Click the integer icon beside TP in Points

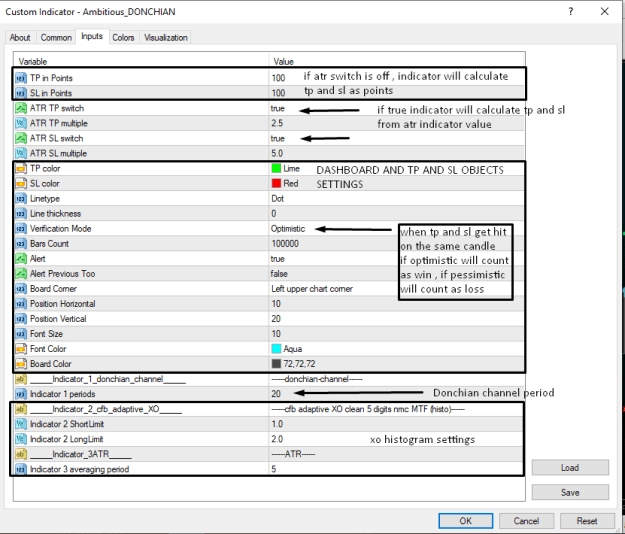(x=21, y=78)
